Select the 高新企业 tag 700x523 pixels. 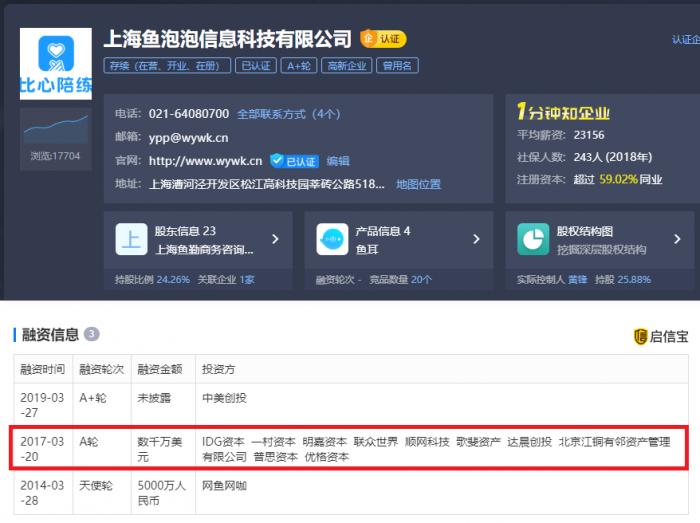[x=347, y=66]
